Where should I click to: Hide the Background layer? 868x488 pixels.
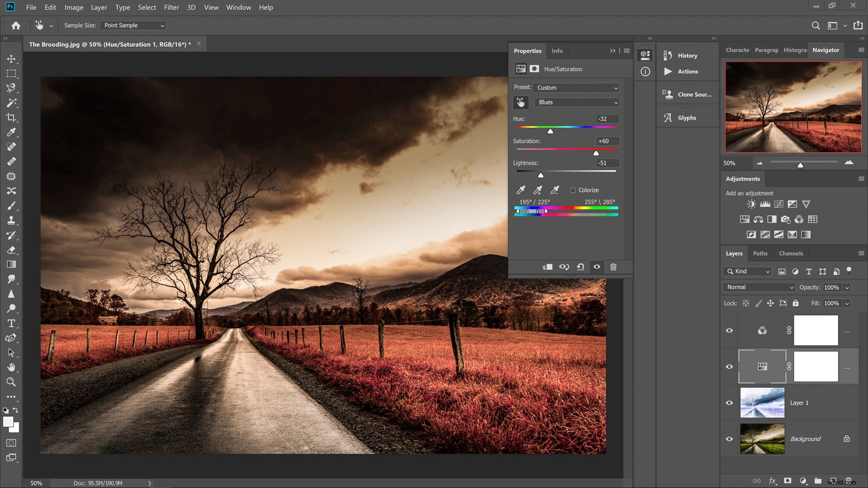coord(729,439)
